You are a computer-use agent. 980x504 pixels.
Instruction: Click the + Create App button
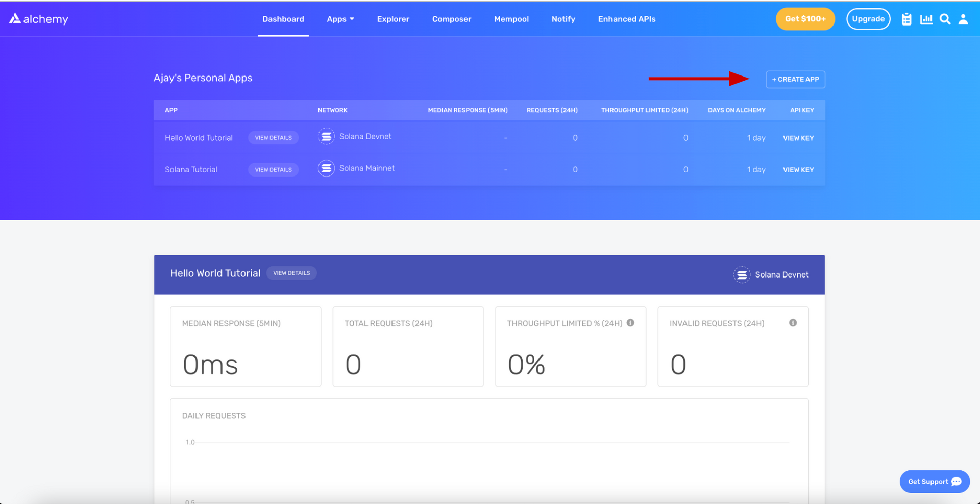tap(795, 79)
